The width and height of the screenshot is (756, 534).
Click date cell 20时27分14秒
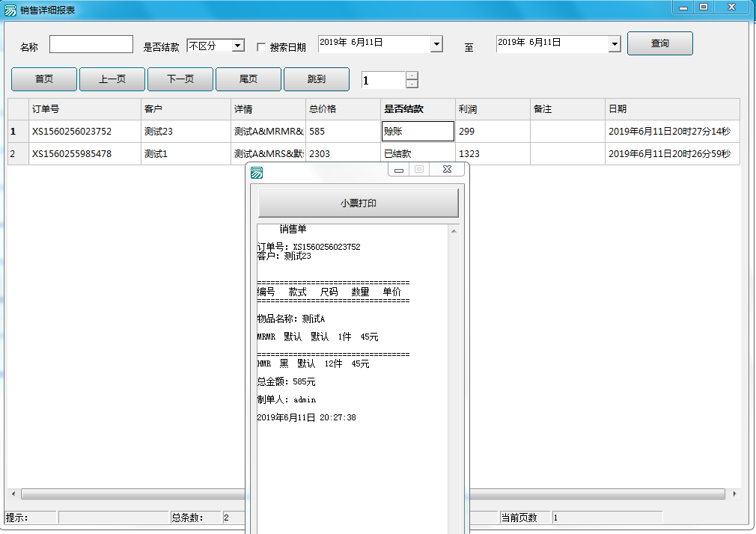click(x=672, y=132)
